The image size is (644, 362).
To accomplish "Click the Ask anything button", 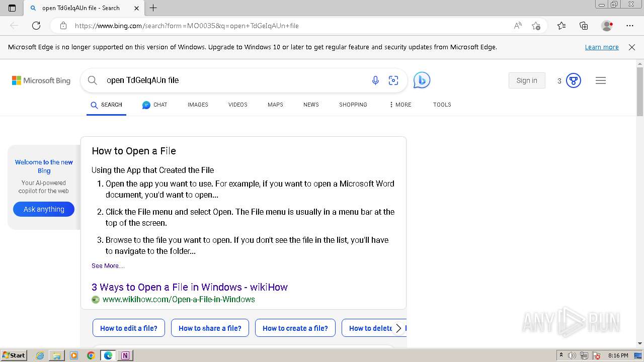I will 44,209.
